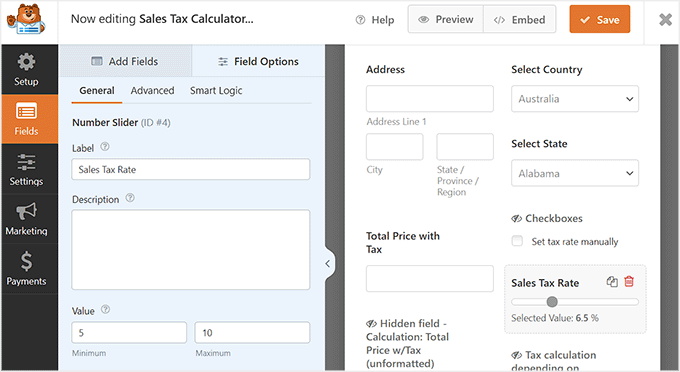The image size is (680, 372).
Task: Click hidden eye icon beside Hidden field
Action: [x=371, y=323]
